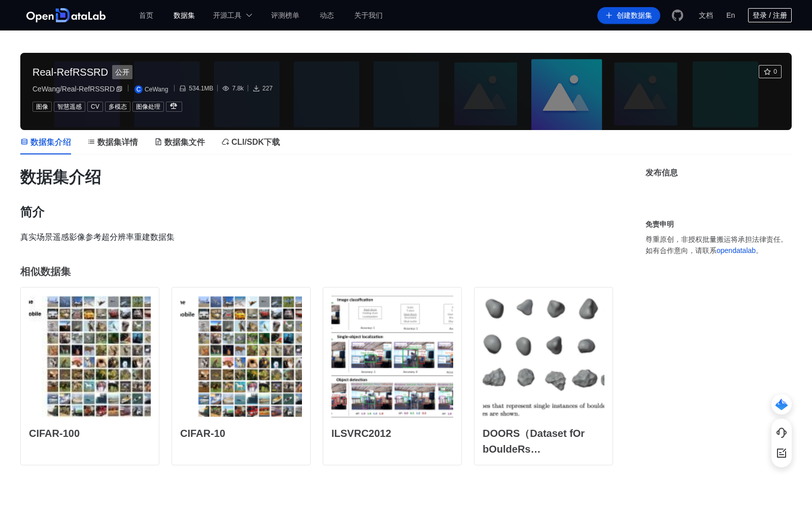Select the CLI/SDK下载 tab
Image resolution: width=812 pixels, height=508 pixels.
251,142
